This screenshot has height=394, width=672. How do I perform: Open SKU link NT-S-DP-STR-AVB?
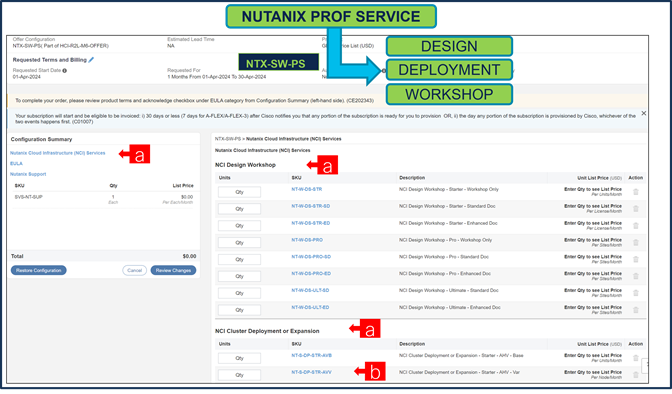click(312, 355)
